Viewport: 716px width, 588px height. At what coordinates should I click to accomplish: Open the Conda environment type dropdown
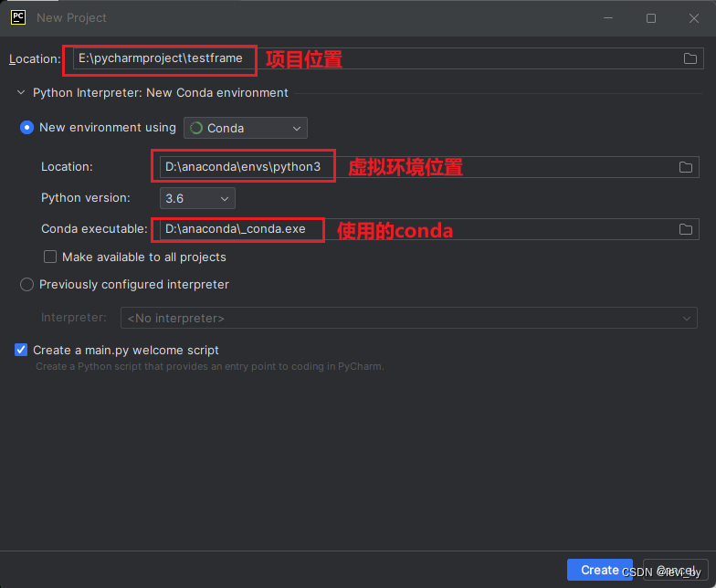[245, 128]
